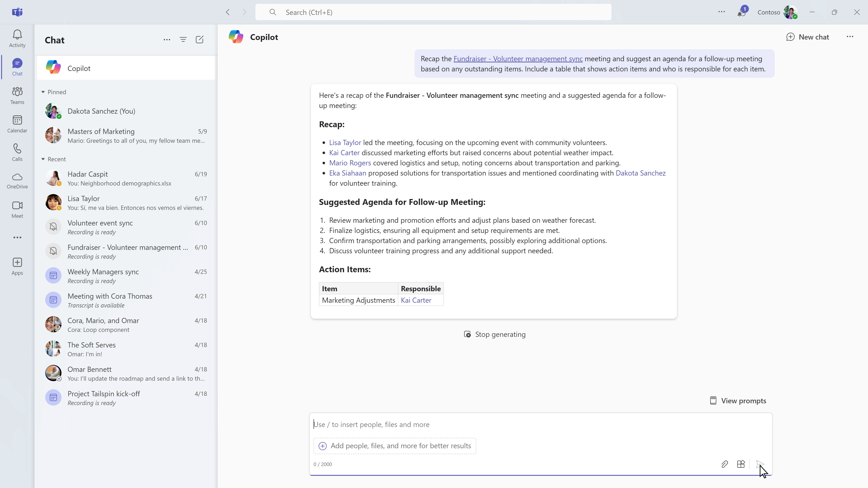Screen dimensions: 868x488
Task: Open Copilot more options menu
Action: click(x=849, y=37)
